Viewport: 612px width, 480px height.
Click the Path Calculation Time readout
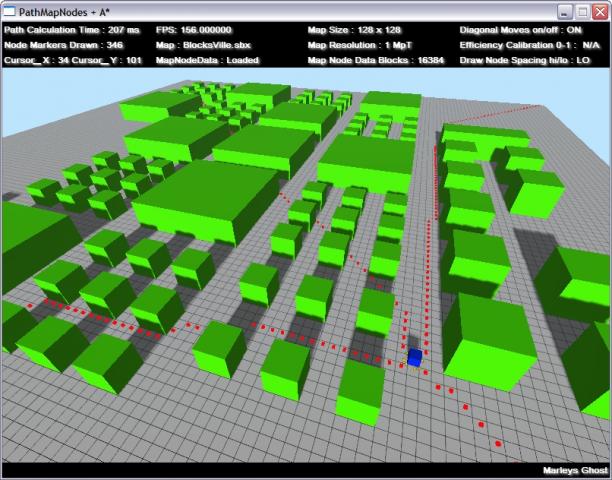click(71, 30)
